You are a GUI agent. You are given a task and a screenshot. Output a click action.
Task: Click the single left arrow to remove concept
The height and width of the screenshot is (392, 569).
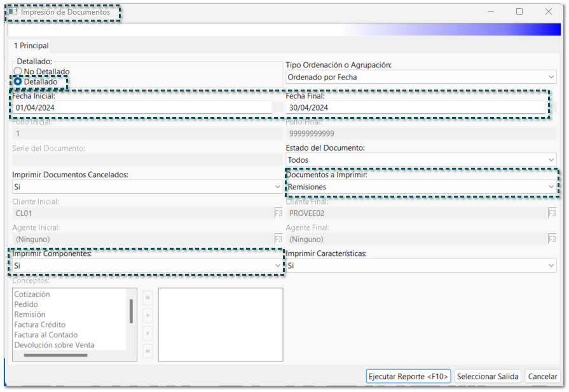(x=147, y=333)
